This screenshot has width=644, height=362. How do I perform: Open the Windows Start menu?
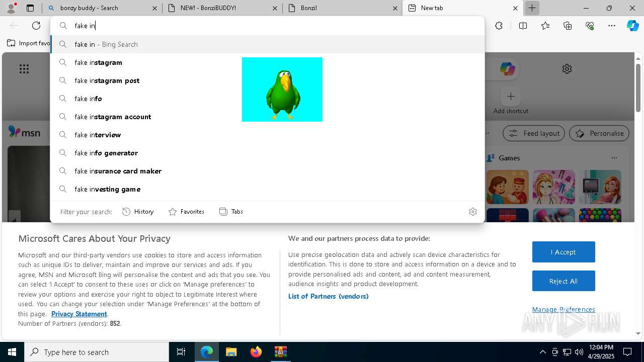(x=12, y=352)
